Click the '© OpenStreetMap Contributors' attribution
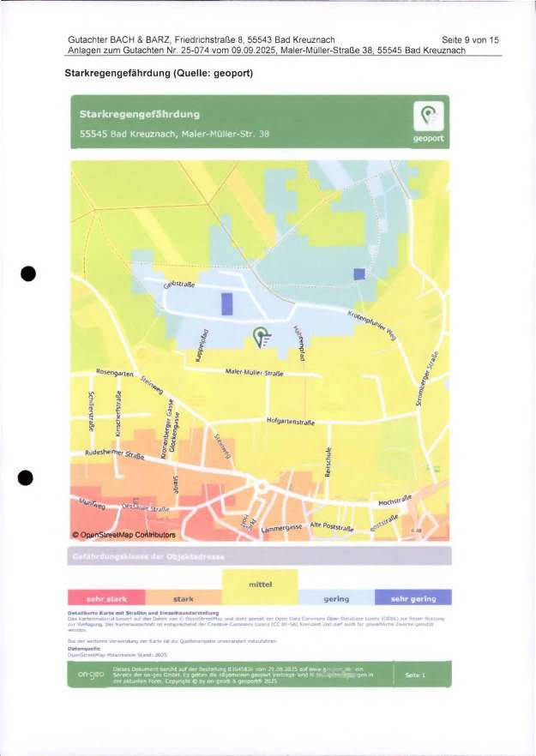This screenshot has width=536, height=756. point(124,535)
